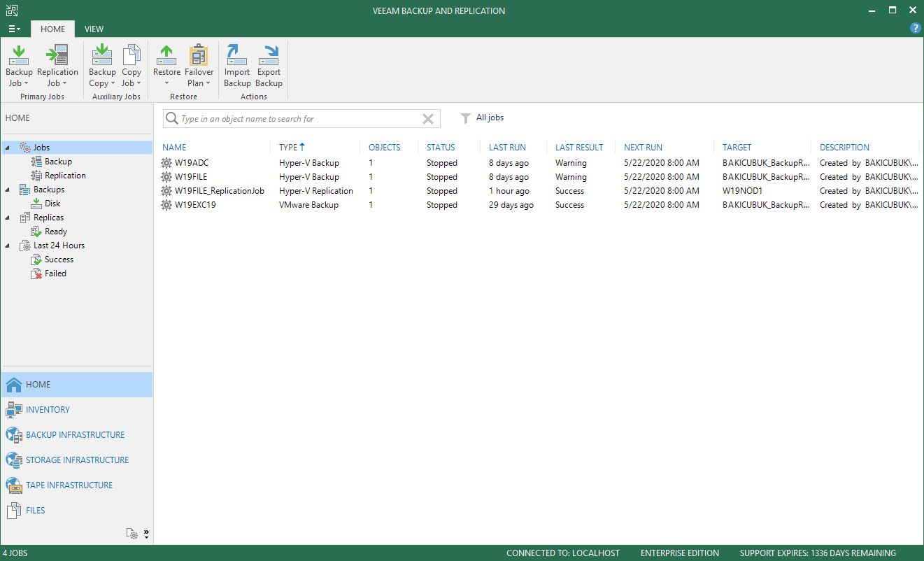Click the gear icon of the W19ADC job
924x561 pixels.
pos(166,163)
